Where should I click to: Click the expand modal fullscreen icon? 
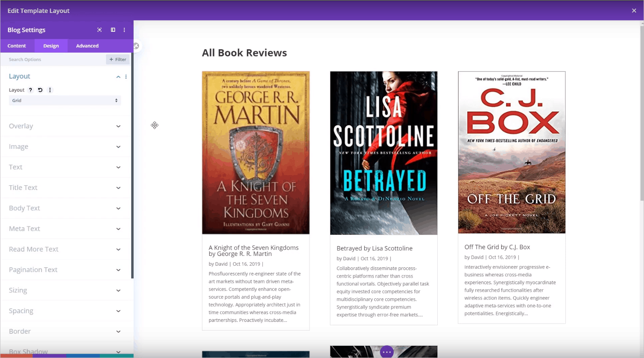[x=99, y=30]
